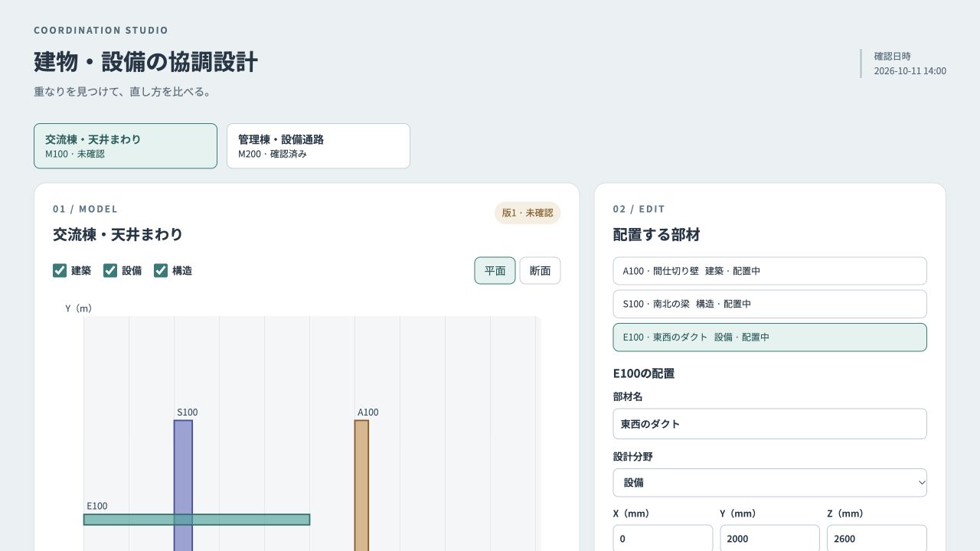
Task: Click the E100の配置 heading
Action: (644, 373)
